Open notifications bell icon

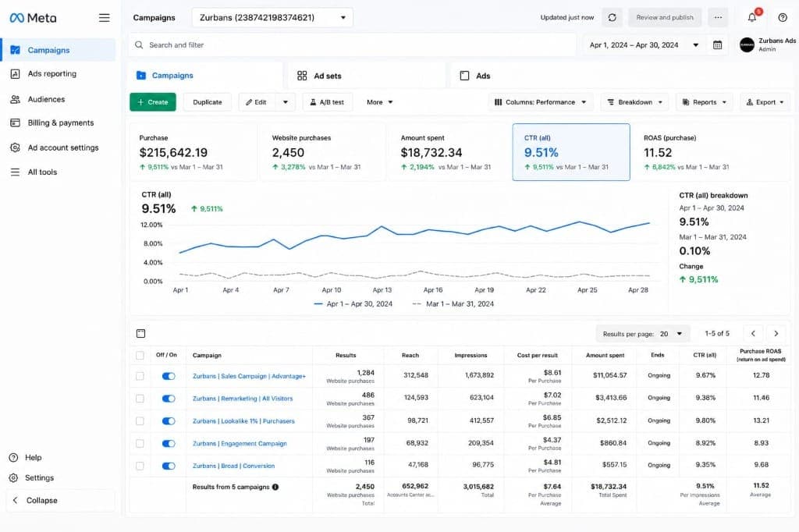point(752,17)
